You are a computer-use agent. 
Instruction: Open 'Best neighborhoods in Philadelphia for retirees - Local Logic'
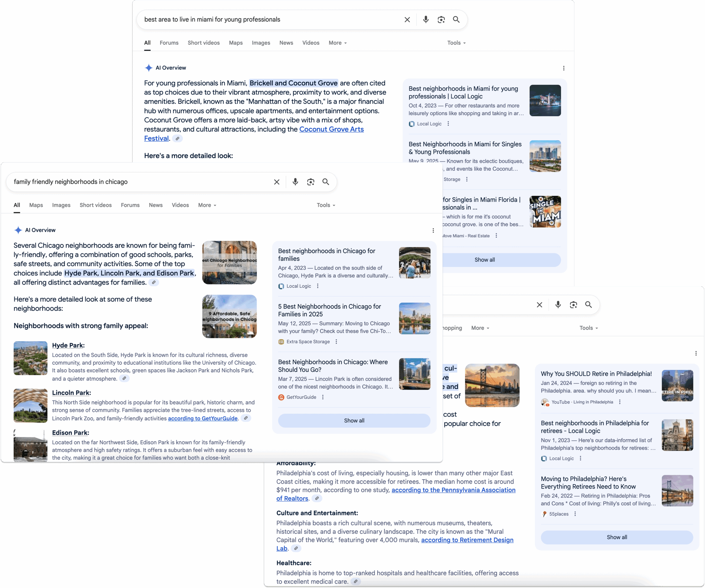tap(595, 427)
